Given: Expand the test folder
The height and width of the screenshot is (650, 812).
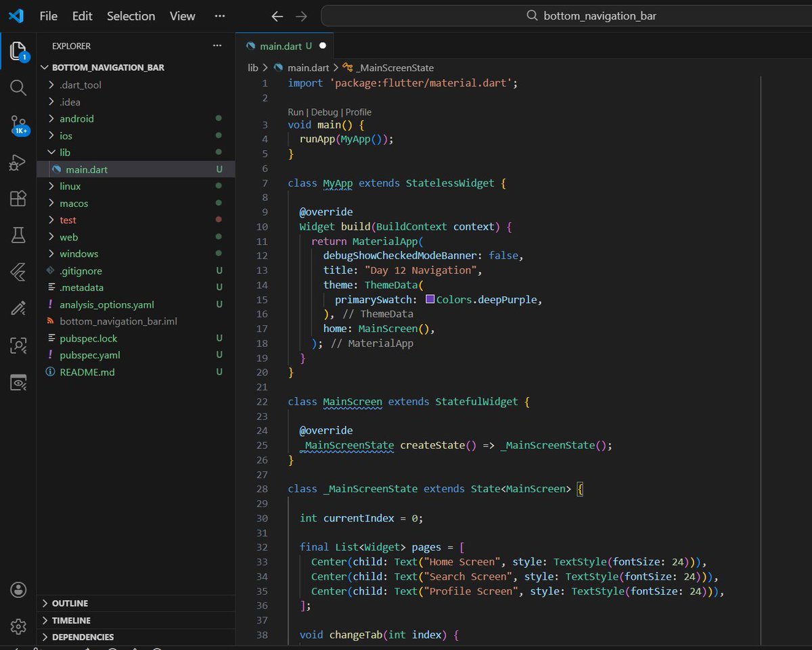Looking at the screenshot, I should (68, 220).
